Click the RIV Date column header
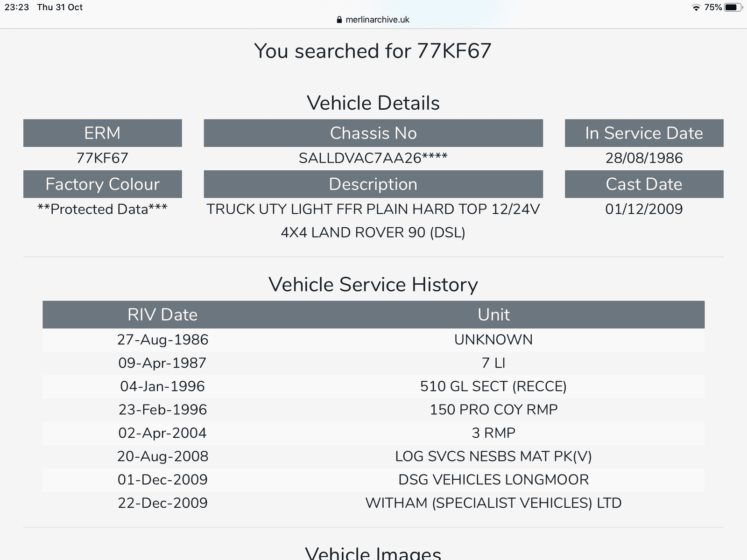The width and height of the screenshot is (747, 560). [162, 315]
